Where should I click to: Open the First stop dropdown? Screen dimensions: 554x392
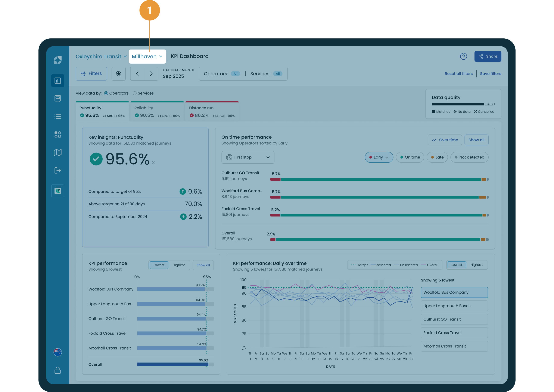point(248,157)
